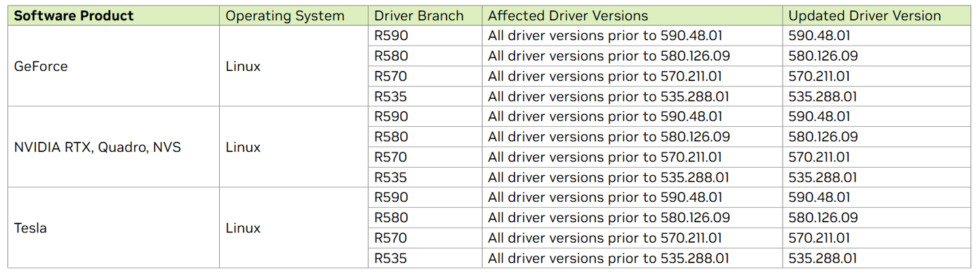Click the GeForce R580 affected driver versions cell
980x274 pixels.
tap(608, 56)
